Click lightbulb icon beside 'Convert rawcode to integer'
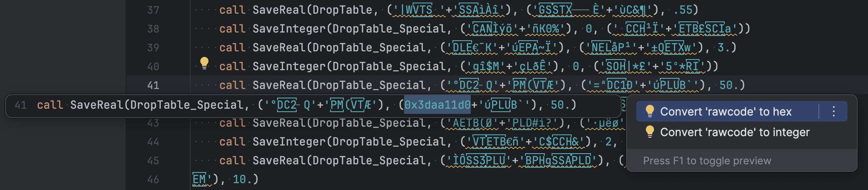 [x=650, y=132]
